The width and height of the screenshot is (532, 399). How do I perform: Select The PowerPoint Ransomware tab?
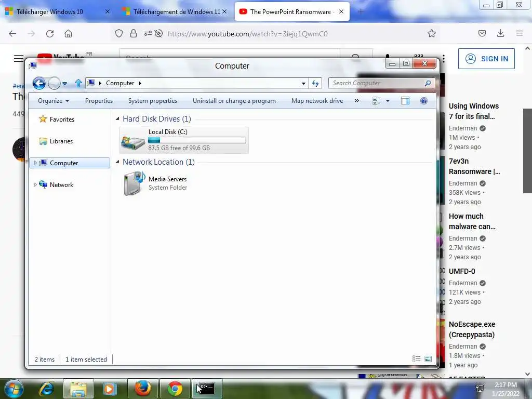292,12
